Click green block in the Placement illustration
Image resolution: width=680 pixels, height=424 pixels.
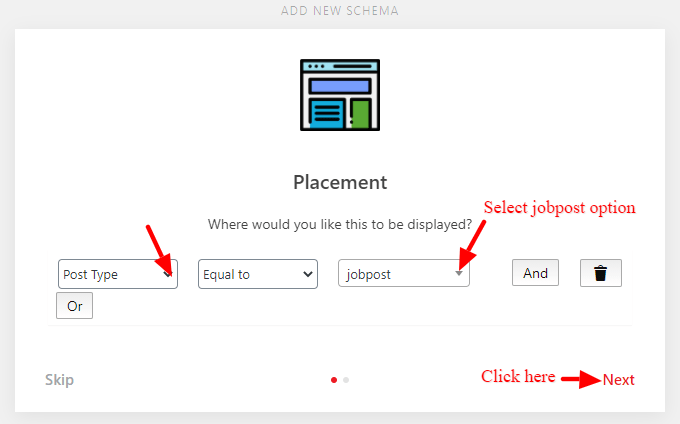(x=360, y=114)
